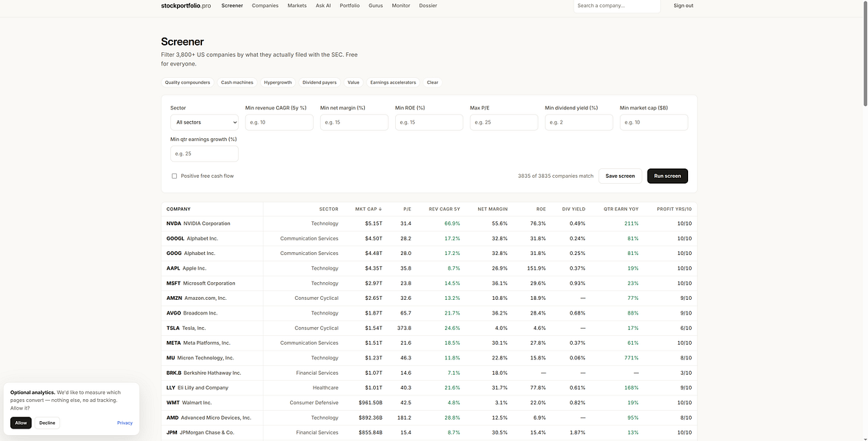Open MSFT Microsoft Corporation row

click(x=429, y=284)
